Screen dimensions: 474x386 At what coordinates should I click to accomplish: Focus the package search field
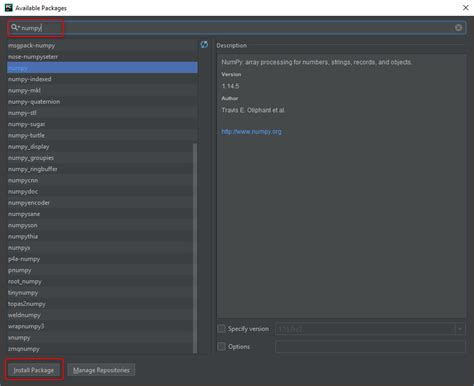point(237,28)
